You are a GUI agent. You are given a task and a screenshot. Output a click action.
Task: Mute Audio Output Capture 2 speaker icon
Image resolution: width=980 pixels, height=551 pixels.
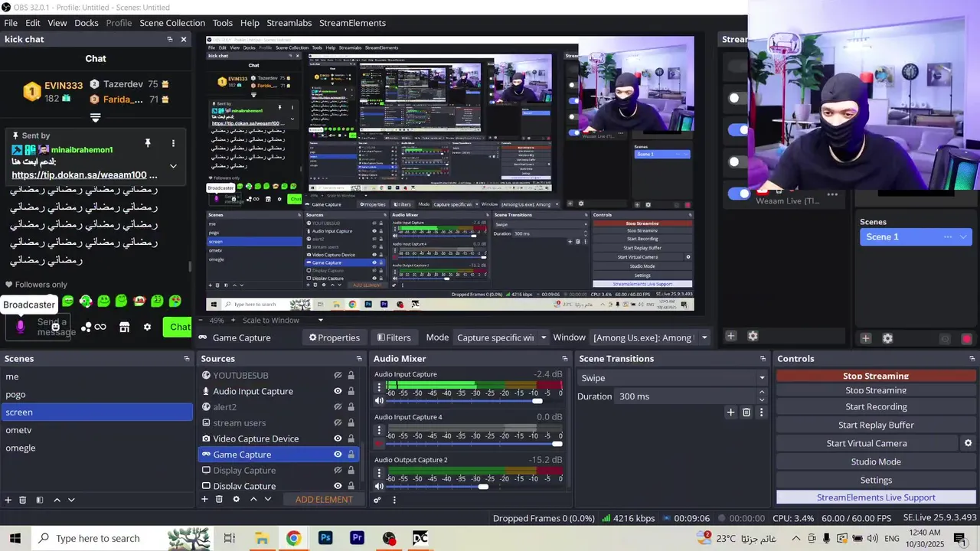[x=379, y=486]
